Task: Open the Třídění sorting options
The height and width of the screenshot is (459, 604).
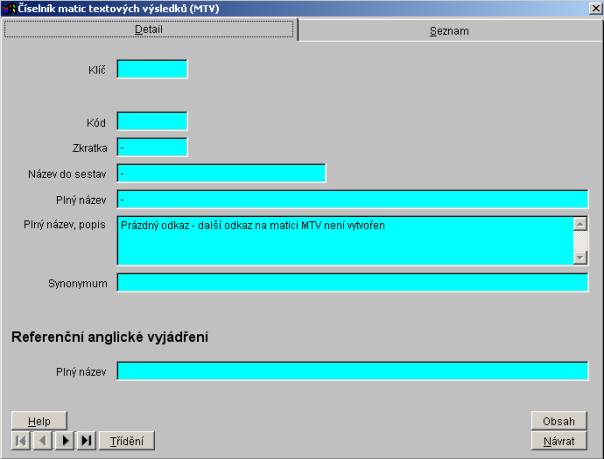Action: click(x=127, y=440)
